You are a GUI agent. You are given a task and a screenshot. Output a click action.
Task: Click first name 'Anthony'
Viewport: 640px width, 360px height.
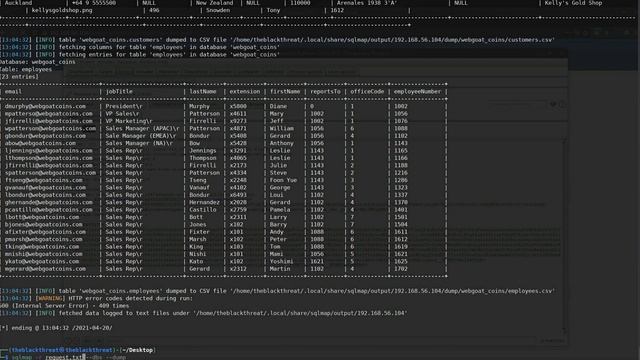(x=282, y=143)
